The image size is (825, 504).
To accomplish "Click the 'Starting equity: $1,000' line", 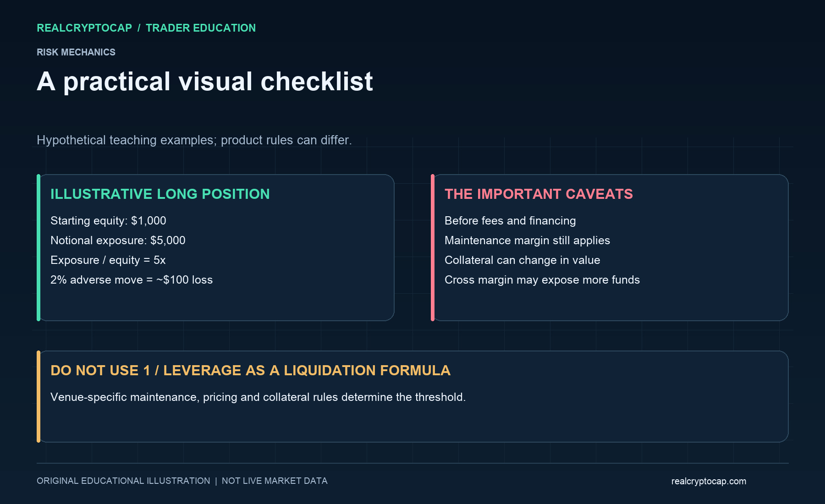I will coord(108,221).
